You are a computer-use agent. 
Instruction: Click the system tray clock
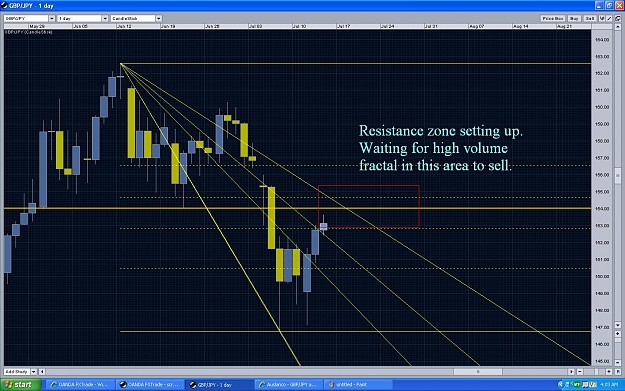pyautogui.click(x=609, y=385)
